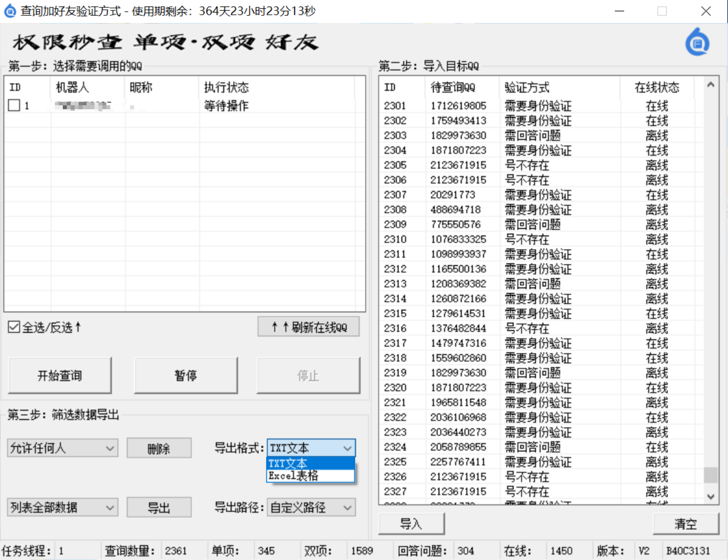Sort by the 验证方式 column header
Screen dimensions: 728x560
click(559, 87)
